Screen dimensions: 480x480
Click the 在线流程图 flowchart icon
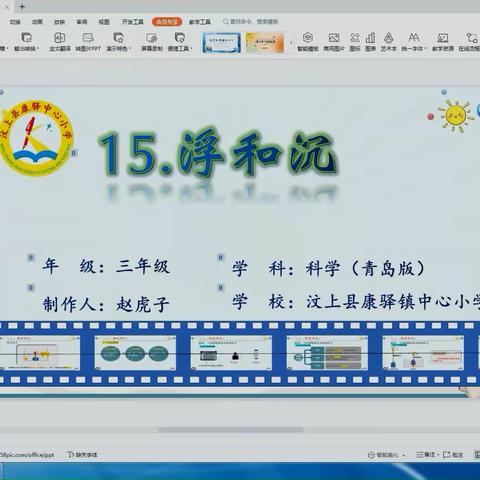click(x=471, y=37)
